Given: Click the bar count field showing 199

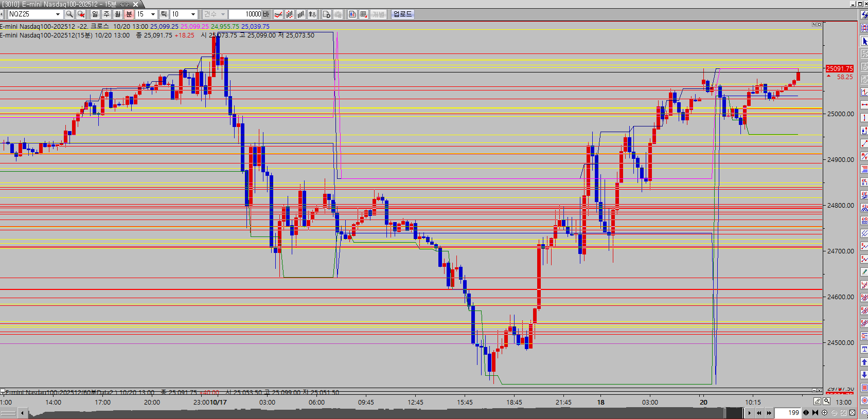Looking at the screenshot, I should point(788,413).
